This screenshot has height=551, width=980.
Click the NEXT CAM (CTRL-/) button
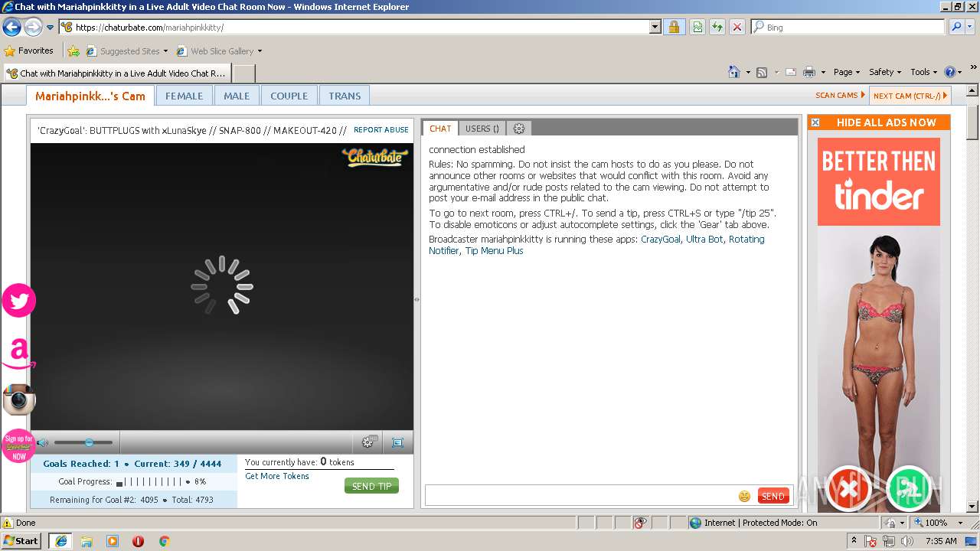click(x=910, y=96)
